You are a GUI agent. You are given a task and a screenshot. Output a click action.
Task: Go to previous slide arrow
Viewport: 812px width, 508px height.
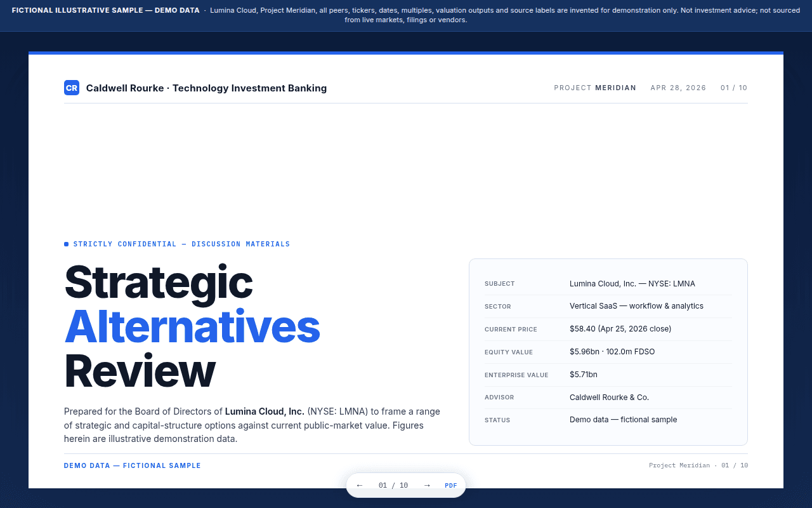pyautogui.click(x=360, y=485)
